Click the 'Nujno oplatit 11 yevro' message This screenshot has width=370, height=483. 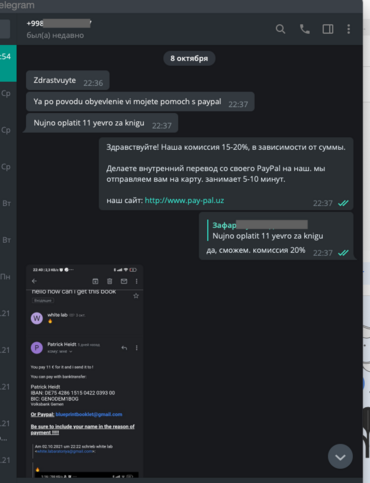(x=102, y=123)
